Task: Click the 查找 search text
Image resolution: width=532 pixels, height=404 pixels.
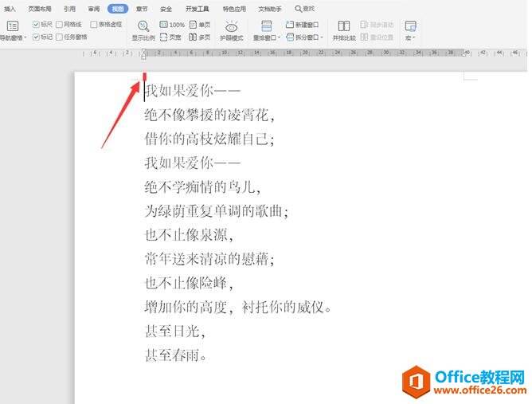Action: point(308,9)
